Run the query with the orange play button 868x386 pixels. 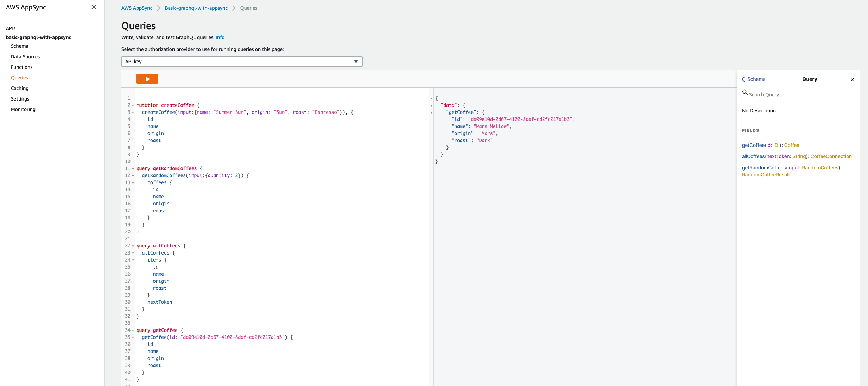pos(147,79)
